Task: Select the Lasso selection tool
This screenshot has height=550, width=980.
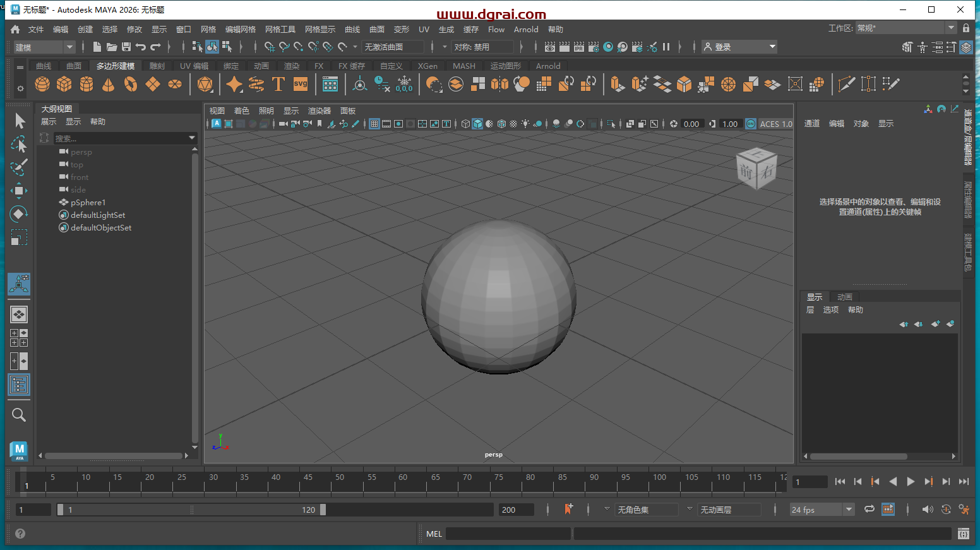Action: pos(19,144)
